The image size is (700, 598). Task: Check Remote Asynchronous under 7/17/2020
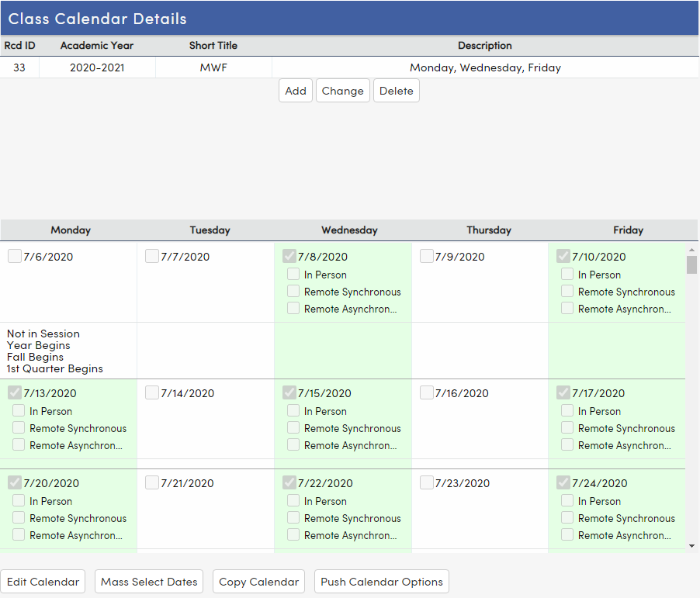click(x=567, y=444)
